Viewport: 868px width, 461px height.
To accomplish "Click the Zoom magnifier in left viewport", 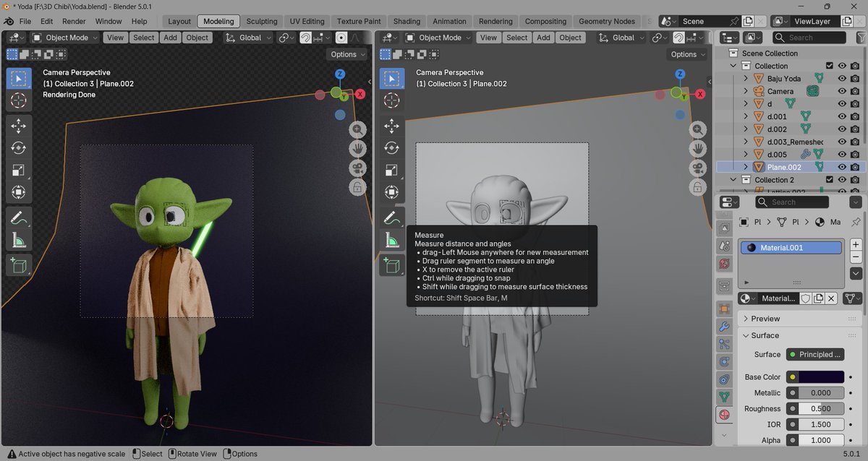I will 357,129.
